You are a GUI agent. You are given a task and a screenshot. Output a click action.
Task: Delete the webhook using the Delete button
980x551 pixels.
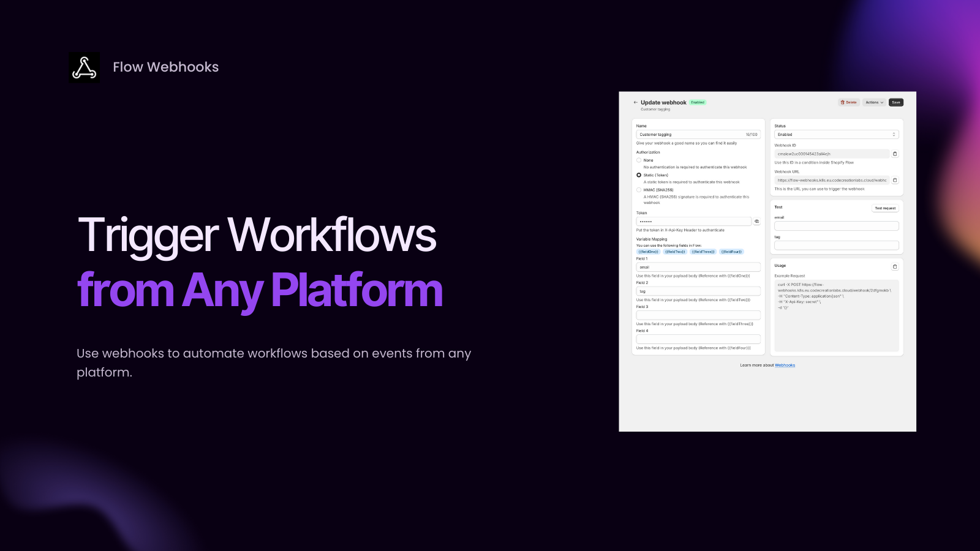tap(849, 102)
